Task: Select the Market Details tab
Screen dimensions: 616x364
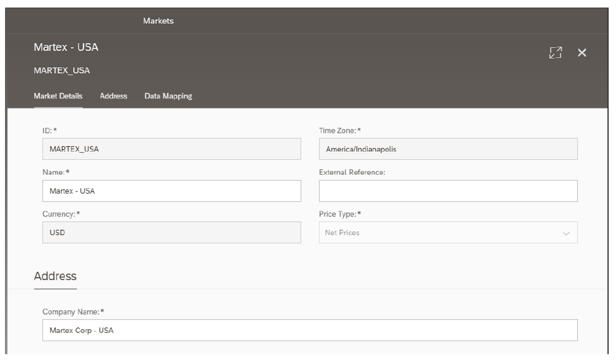Action: tap(58, 96)
